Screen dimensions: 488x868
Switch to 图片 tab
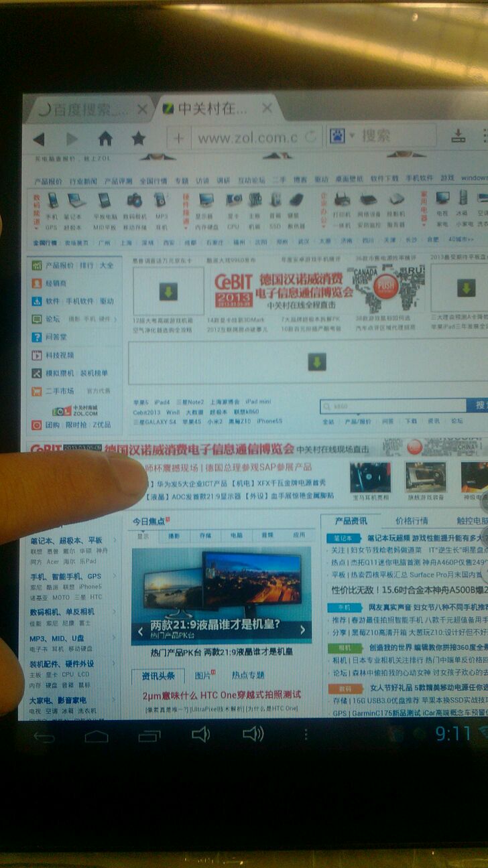click(203, 675)
